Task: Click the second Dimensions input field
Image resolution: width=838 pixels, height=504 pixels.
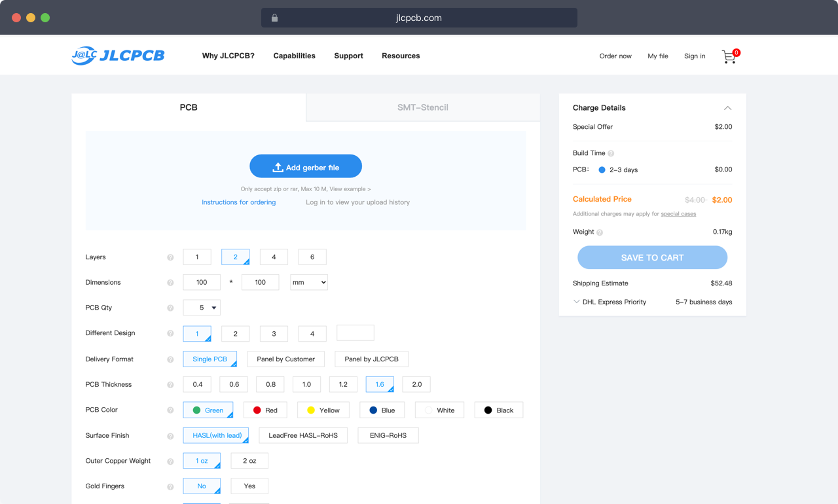Action: click(x=261, y=282)
